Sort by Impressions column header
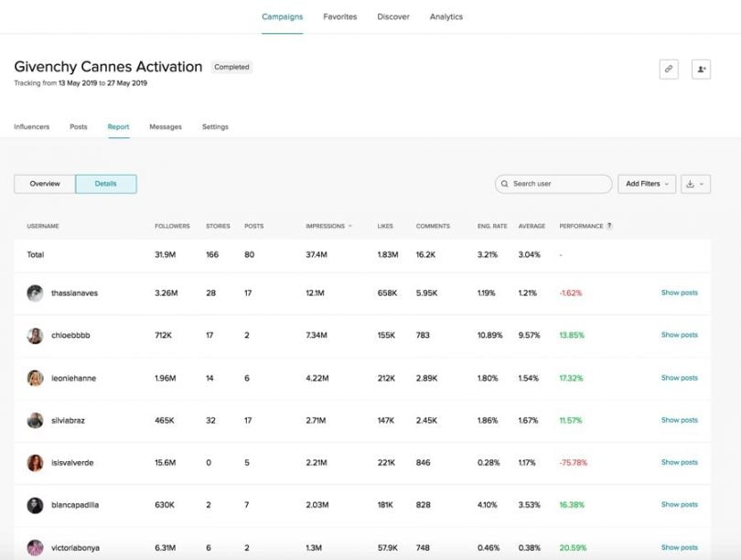This screenshot has width=741, height=560. click(328, 226)
